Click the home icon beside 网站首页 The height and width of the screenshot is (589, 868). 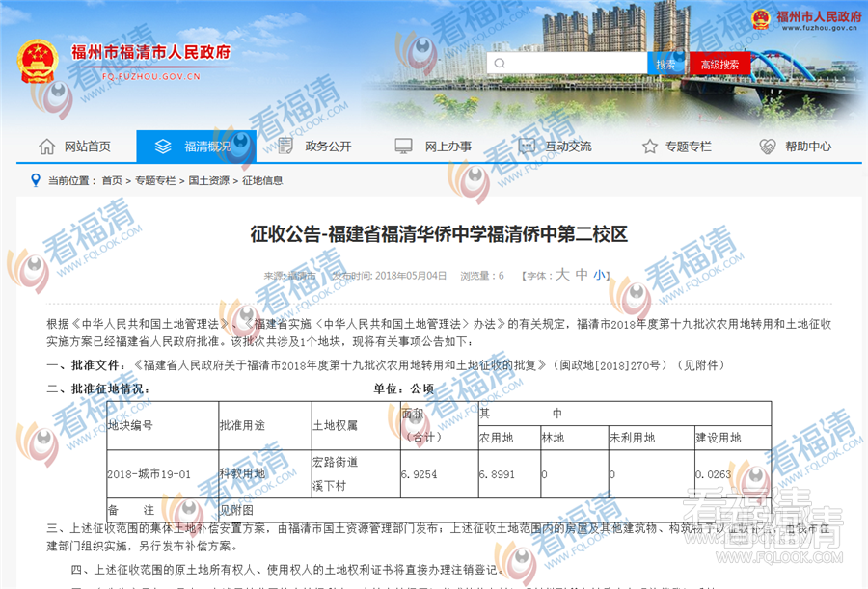[46, 147]
